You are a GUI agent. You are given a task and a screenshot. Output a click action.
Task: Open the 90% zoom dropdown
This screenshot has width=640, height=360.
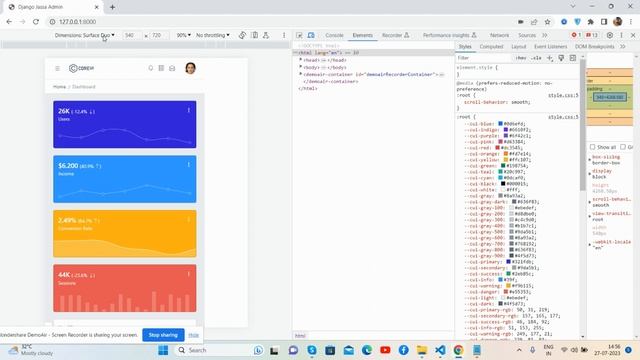click(183, 36)
